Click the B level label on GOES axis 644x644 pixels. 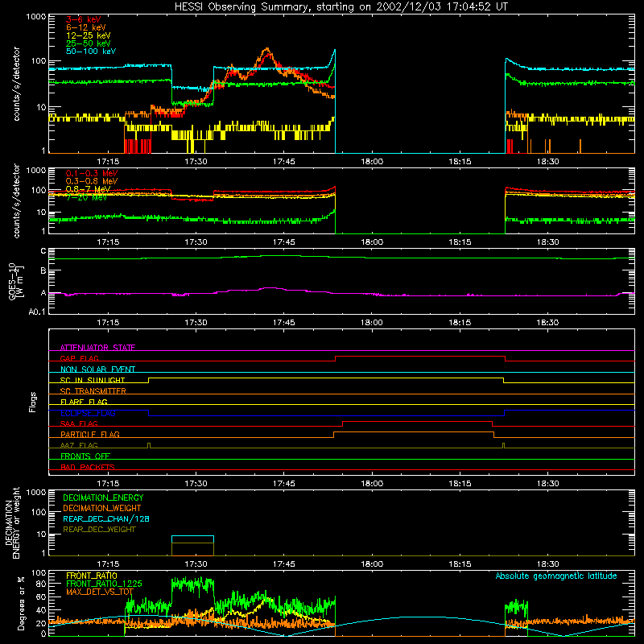(43, 270)
